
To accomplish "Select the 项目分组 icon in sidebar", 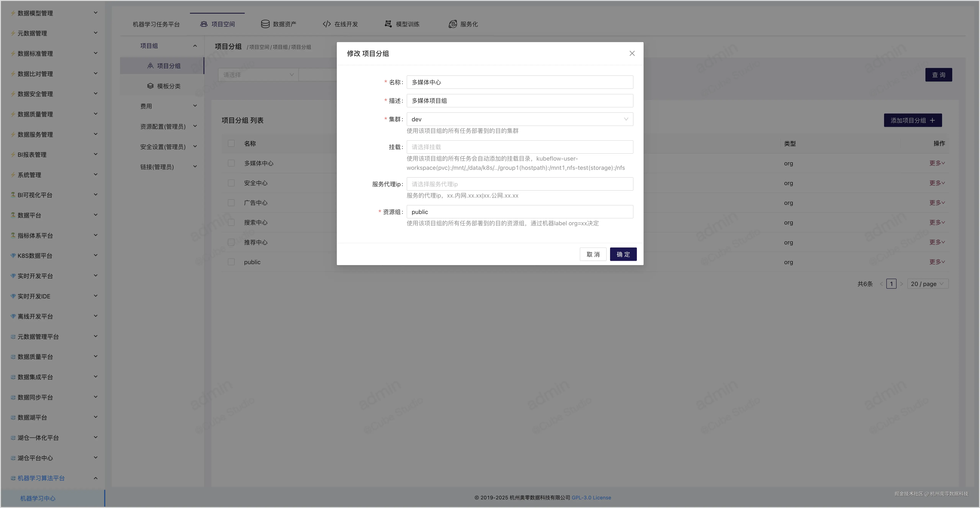I will [x=150, y=65].
